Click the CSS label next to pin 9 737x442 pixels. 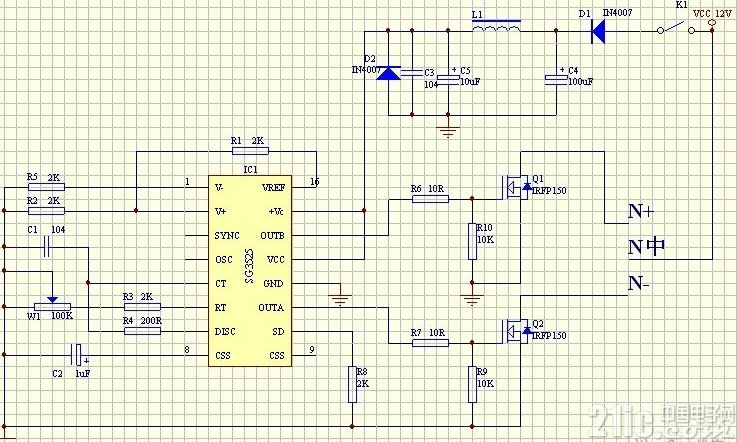coord(277,355)
